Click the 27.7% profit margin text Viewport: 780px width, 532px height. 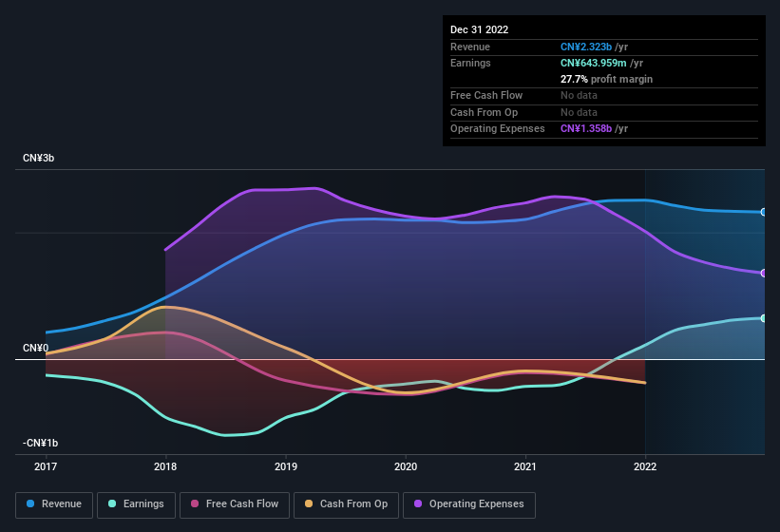click(x=606, y=79)
